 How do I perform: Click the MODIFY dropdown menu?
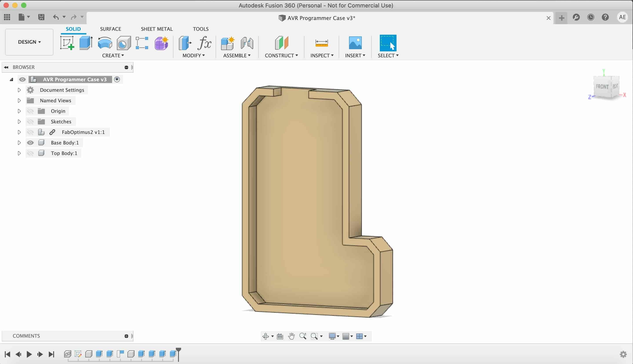(x=193, y=55)
